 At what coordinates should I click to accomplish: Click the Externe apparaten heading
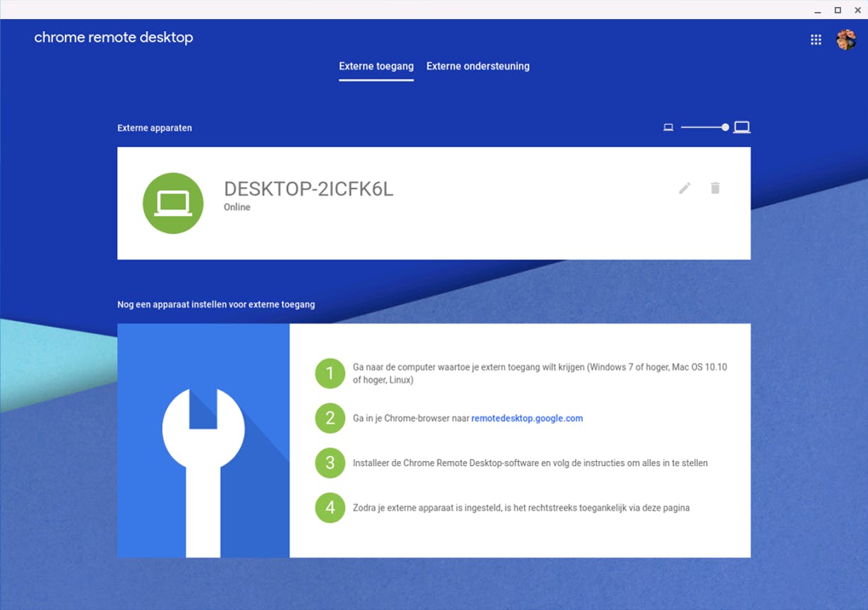coord(155,128)
